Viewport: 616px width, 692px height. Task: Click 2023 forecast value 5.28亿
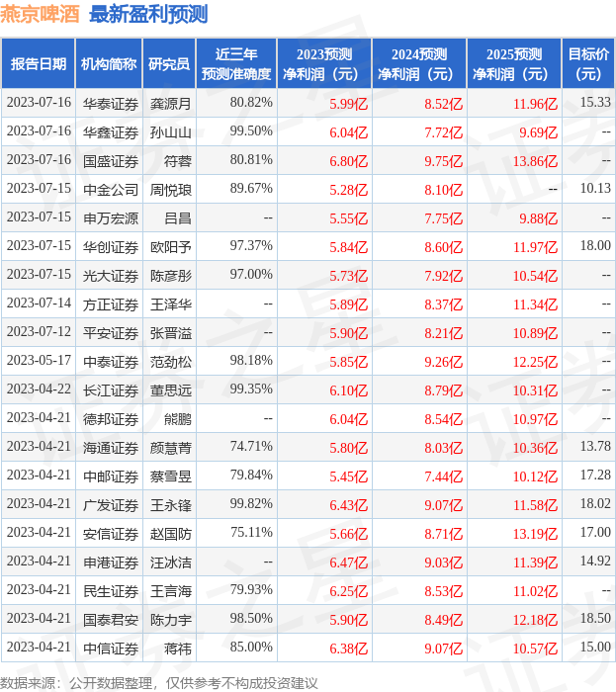[349, 190]
